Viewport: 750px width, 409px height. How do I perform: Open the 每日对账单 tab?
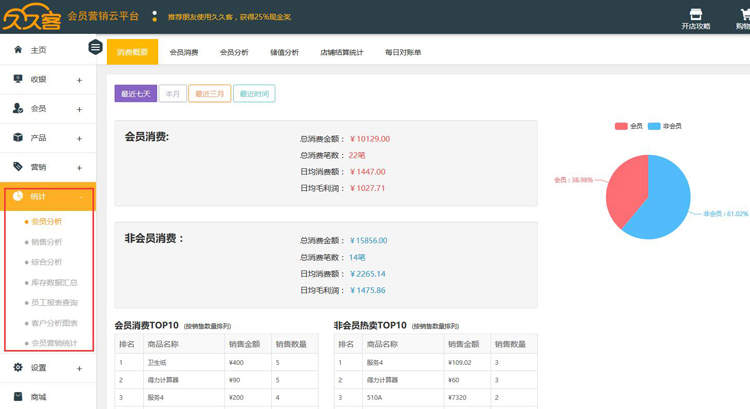point(403,52)
